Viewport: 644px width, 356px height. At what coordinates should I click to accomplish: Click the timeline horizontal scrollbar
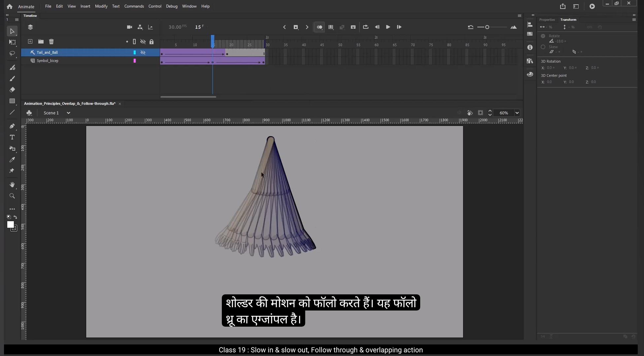click(x=188, y=97)
